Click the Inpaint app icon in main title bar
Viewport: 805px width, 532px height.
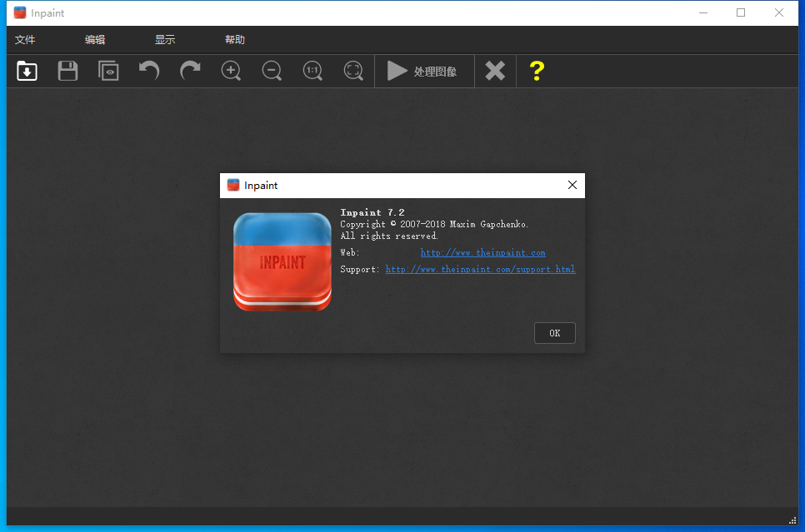pos(20,12)
